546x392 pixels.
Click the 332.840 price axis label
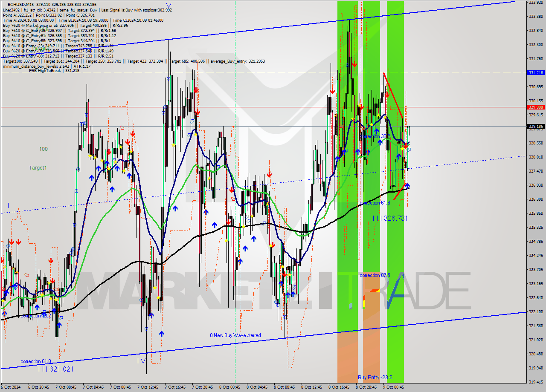point(536,30)
